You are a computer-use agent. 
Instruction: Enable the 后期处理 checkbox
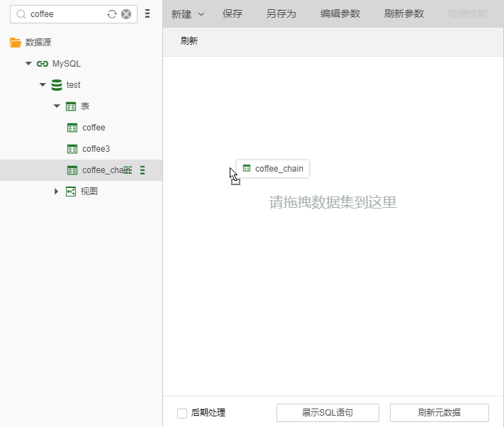click(x=182, y=413)
